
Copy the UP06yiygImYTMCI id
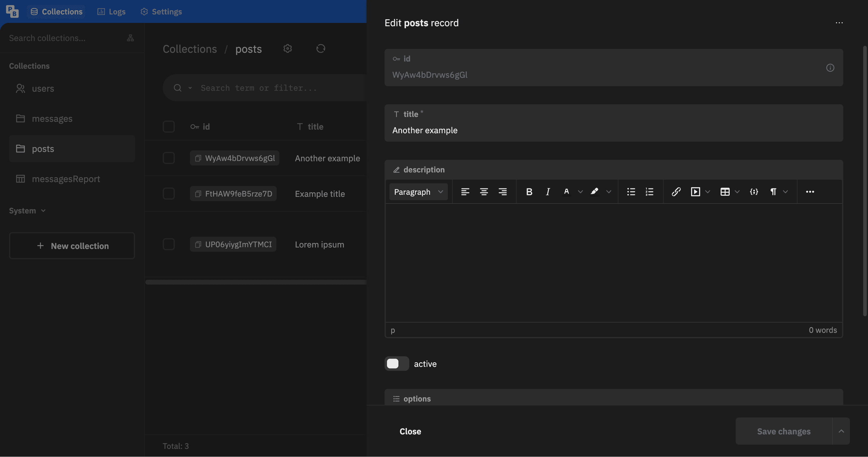(x=198, y=244)
